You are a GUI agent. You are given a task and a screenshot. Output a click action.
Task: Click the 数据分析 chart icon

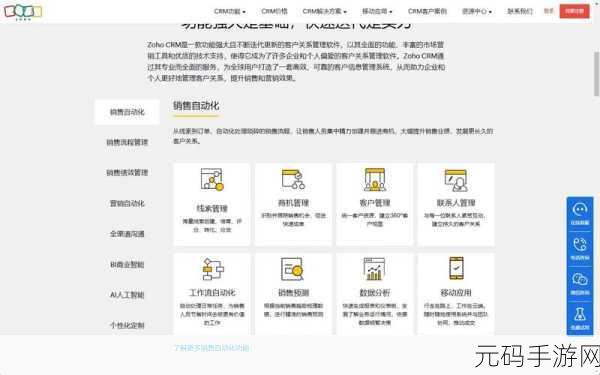point(374,269)
